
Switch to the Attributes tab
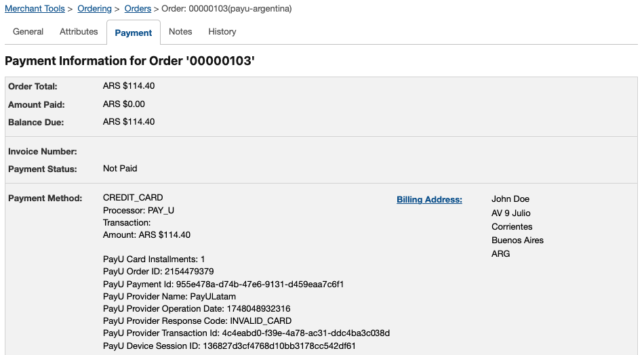click(79, 32)
